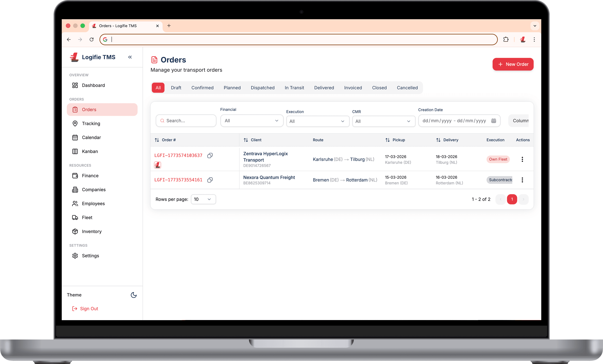The height and width of the screenshot is (364, 603).
Task: Select Orders item in sidebar
Action: click(102, 110)
